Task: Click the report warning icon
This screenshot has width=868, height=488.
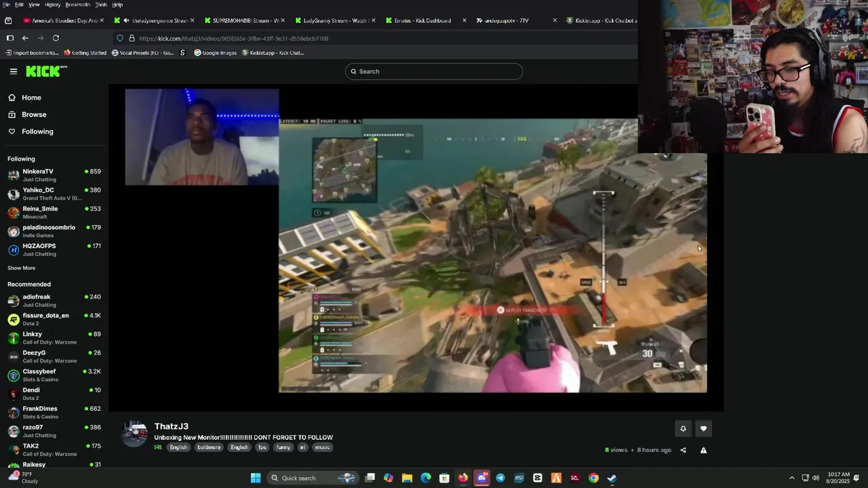Action: tap(703, 450)
